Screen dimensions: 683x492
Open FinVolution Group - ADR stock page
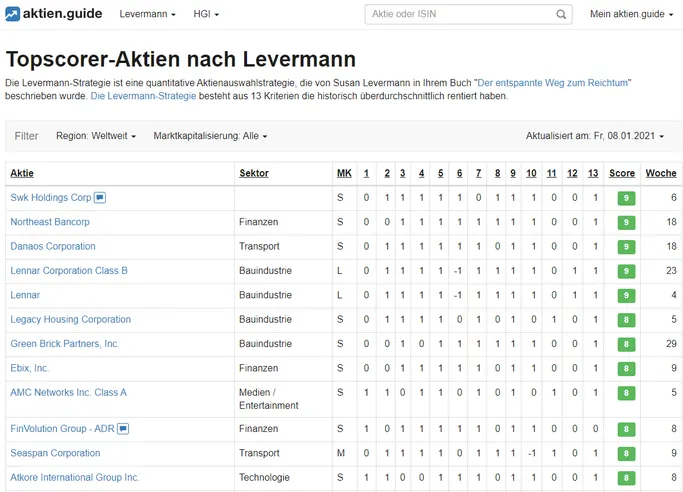coord(62,429)
